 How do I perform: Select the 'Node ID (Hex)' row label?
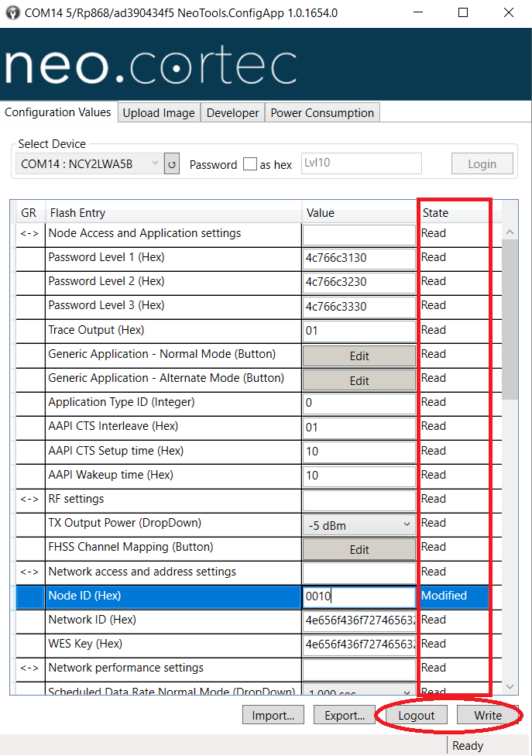click(x=85, y=596)
